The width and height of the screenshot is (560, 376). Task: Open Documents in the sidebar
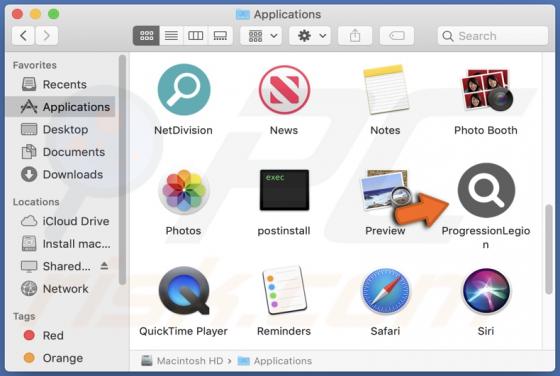tap(61, 152)
